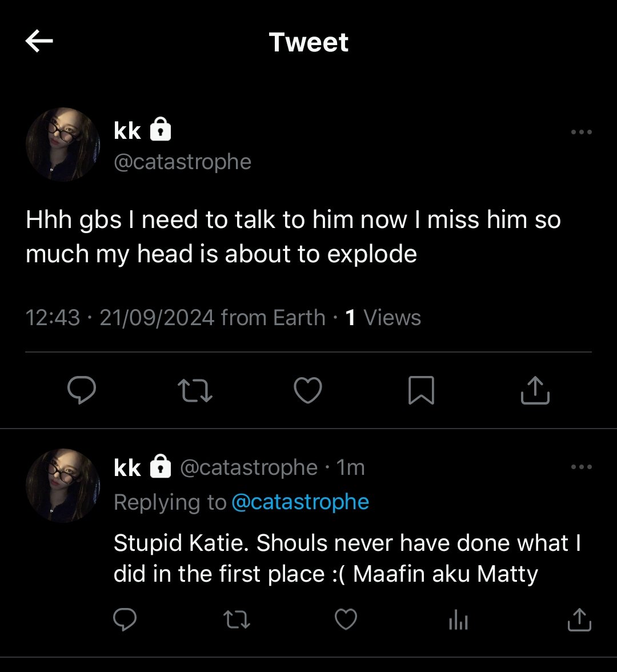Viewport: 617px width, 672px height.
Task: Tap the 1 Views count
Action: pos(383,318)
